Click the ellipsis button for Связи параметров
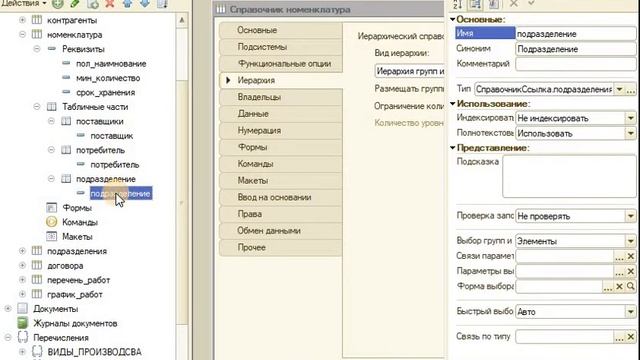Image resolution: width=640 pixels, height=360 pixels. click(619, 256)
